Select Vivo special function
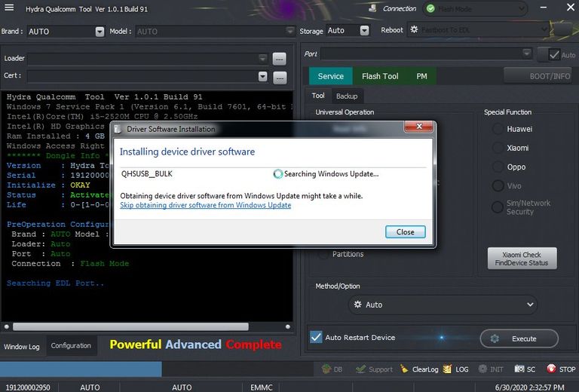 click(x=498, y=185)
